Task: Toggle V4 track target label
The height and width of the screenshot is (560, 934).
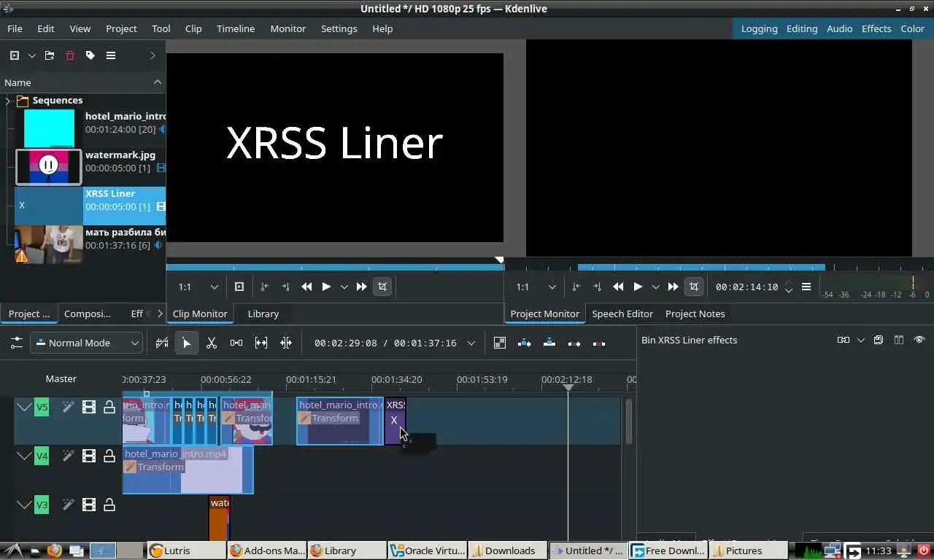Action: click(x=42, y=456)
